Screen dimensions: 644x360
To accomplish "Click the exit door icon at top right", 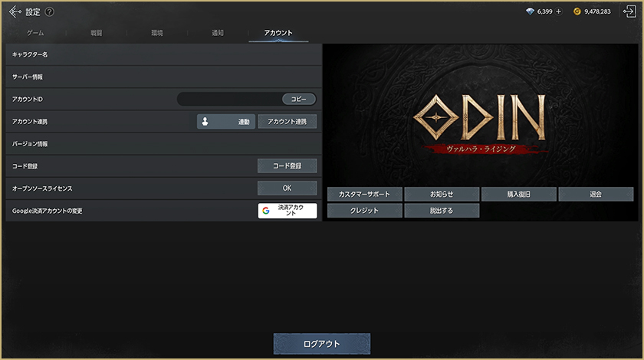I will pyautogui.click(x=629, y=11).
